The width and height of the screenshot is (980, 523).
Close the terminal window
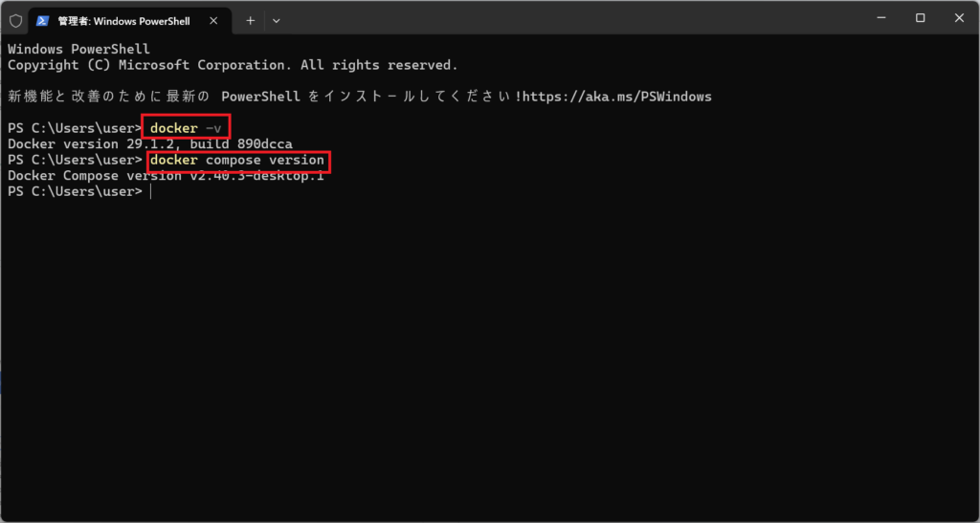click(x=959, y=19)
